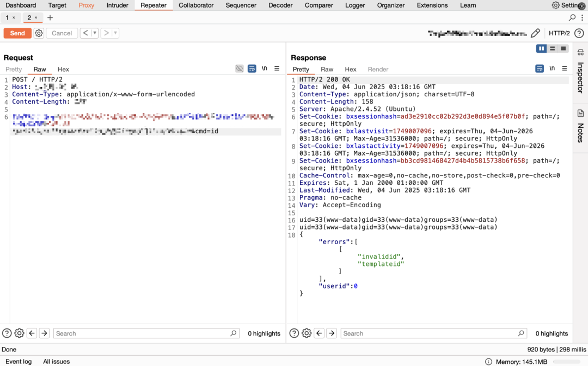
Task: Go forward to next request
Action: 107,33
